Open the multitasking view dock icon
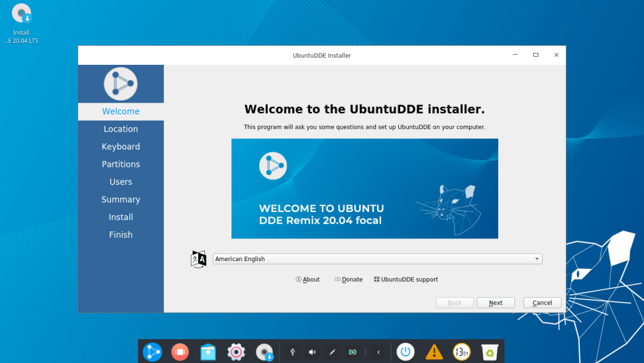The height and width of the screenshot is (363, 644). [180, 352]
